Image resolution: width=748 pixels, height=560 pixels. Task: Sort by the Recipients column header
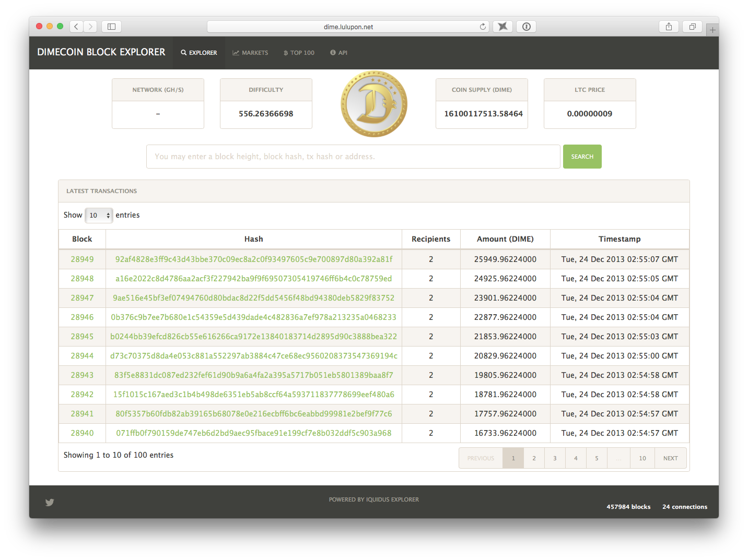pos(431,239)
